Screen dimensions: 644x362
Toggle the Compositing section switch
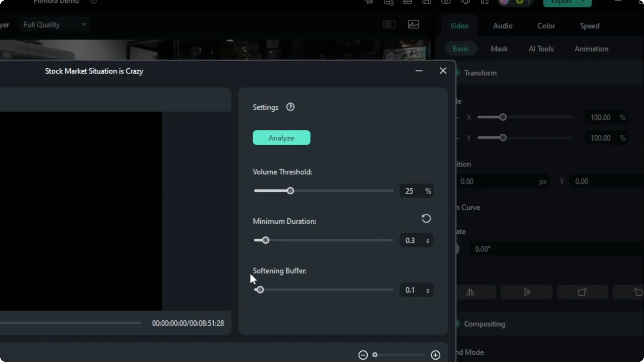457,324
